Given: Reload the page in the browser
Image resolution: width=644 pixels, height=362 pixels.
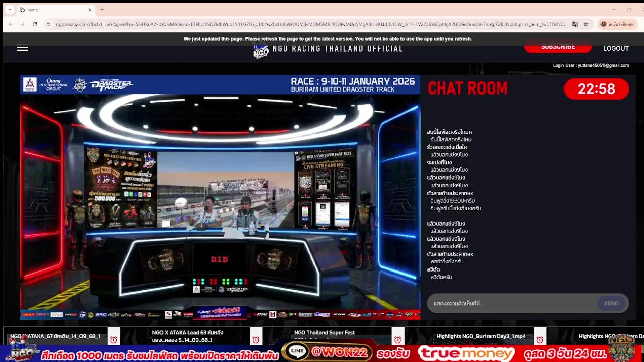Looking at the screenshot, I should [35, 24].
